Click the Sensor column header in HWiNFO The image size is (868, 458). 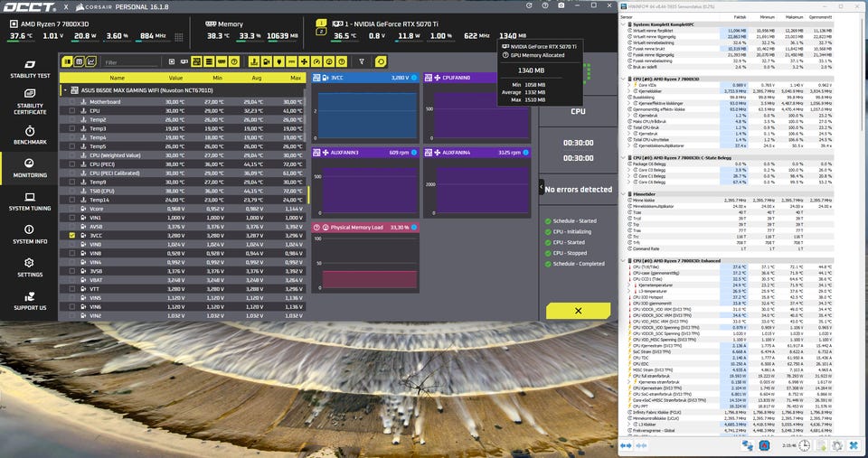point(626,17)
